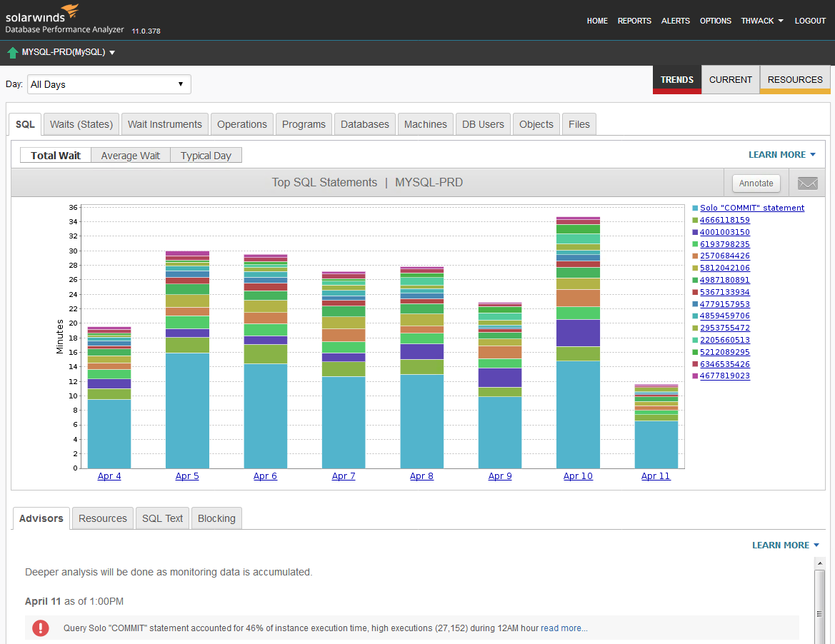
Task: Select the Total Wait view
Action: click(x=56, y=156)
